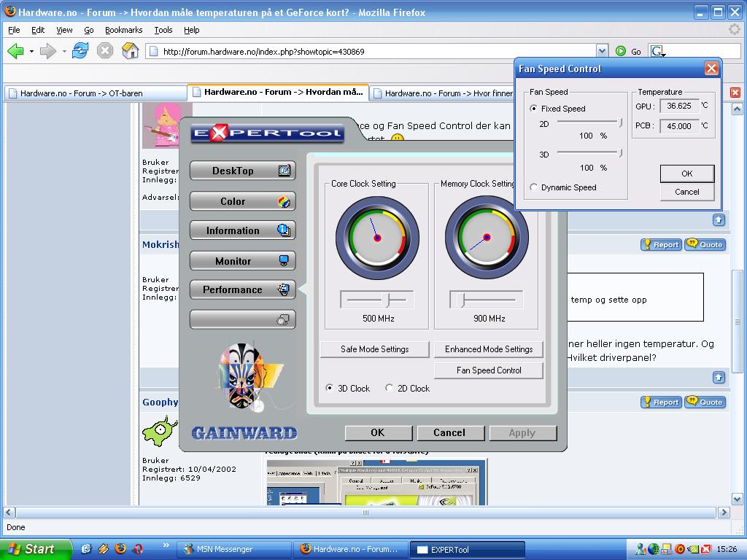Click the Safe Mode Settings button
Screen dimensions: 747x560
(x=374, y=349)
